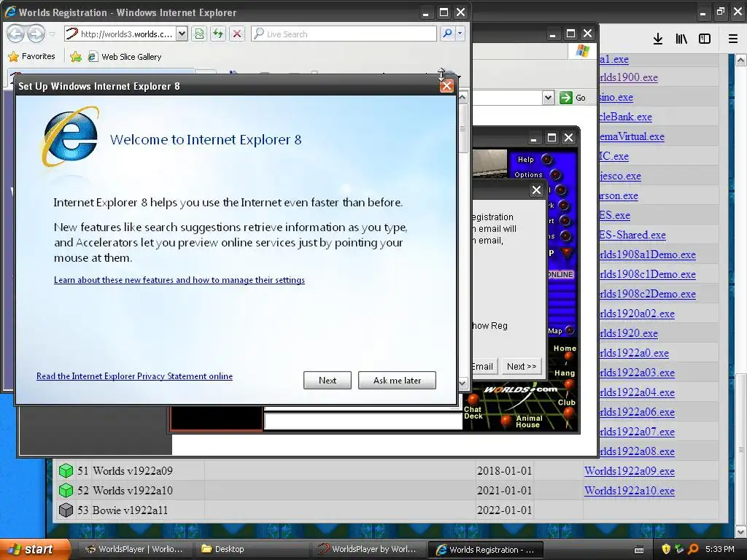747x560 pixels.
Task: Choose Ask me later in setup dialog
Action: (397, 380)
